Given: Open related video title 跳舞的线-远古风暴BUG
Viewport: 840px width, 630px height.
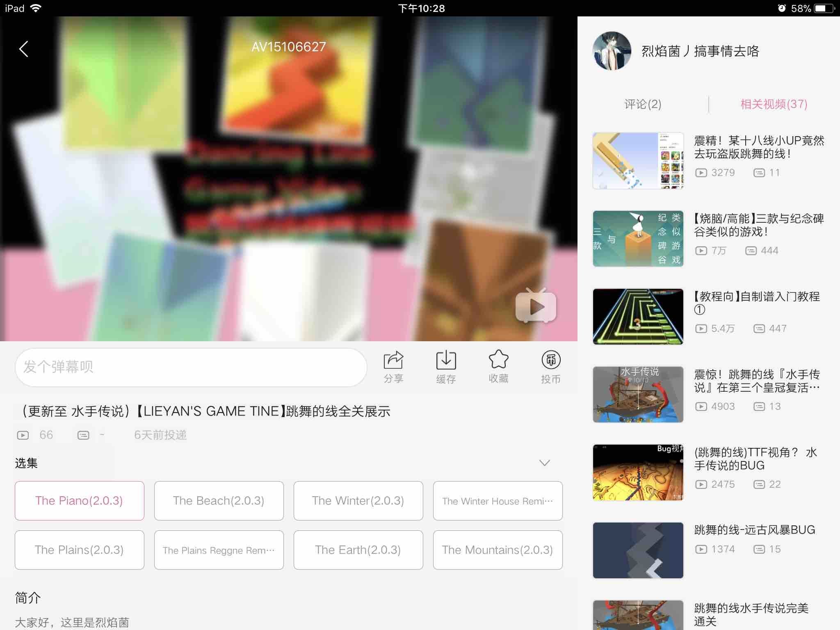Looking at the screenshot, I should [x=755, y=530].
